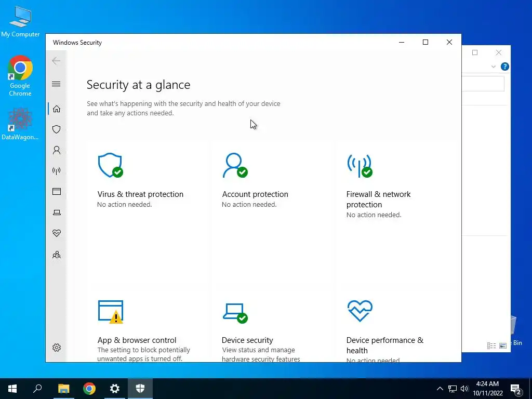Open network icon in system tray
Screen dimensions: 532x399
pos(453,389)
